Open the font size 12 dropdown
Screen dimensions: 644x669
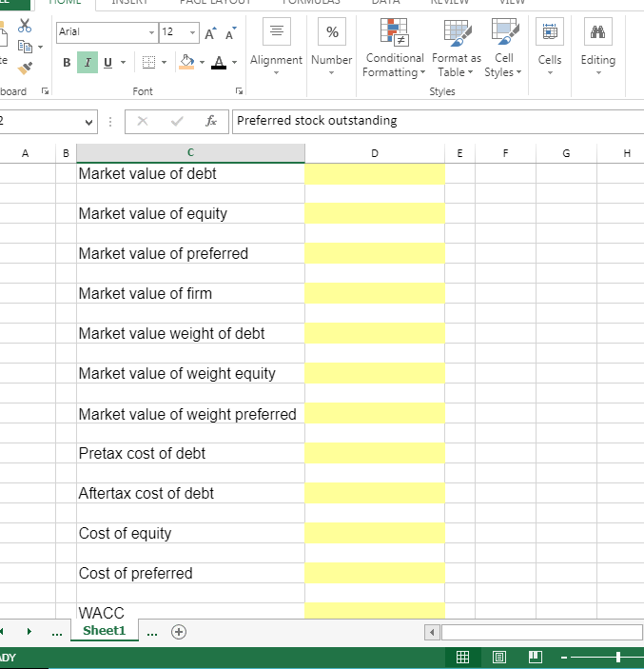193,32
